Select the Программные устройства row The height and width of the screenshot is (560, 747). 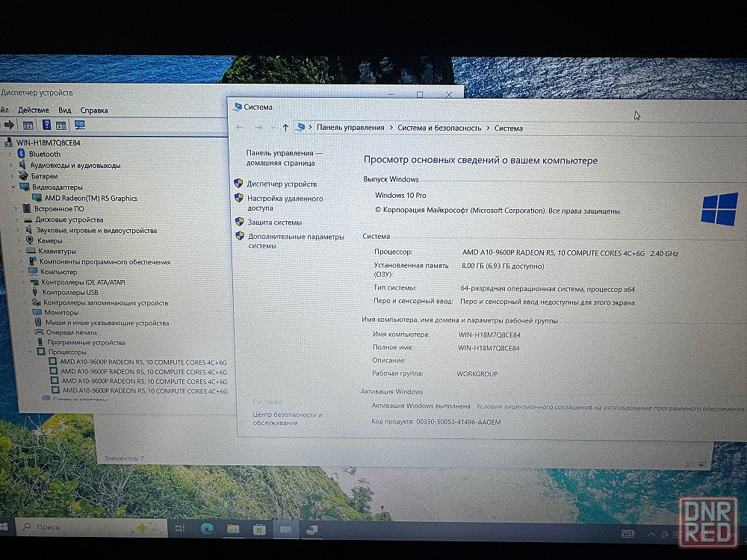pyautogui.click(x=86, y=342)
